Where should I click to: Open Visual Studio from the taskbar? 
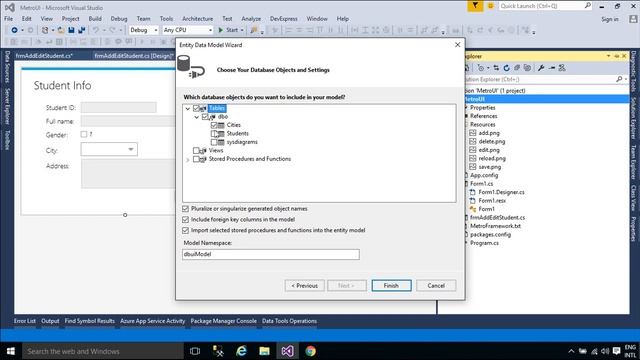pos(287,351)
